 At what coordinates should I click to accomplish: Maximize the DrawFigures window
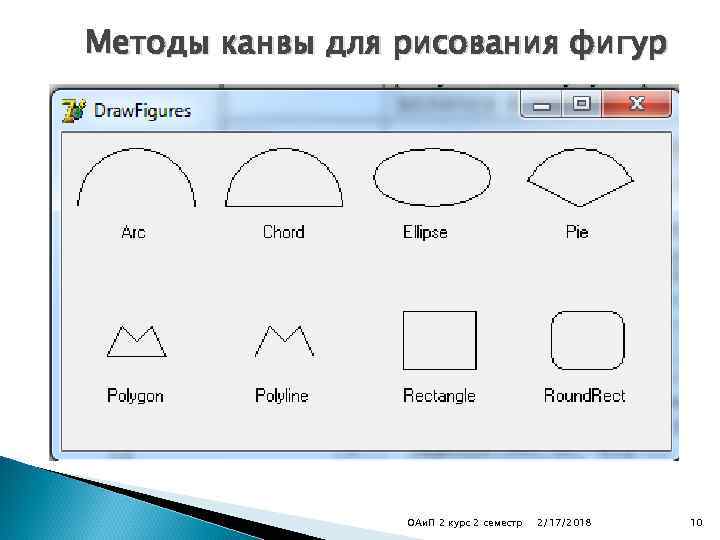(582, 104)
